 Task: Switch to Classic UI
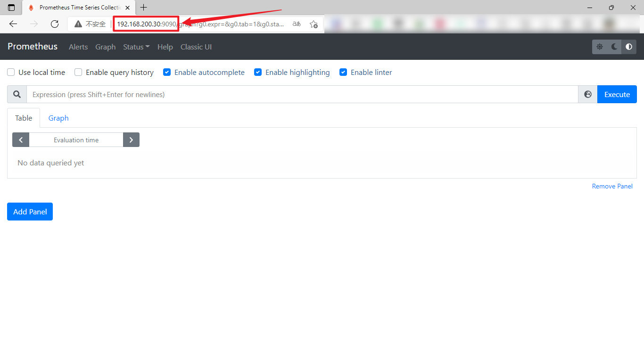(196, 47)
